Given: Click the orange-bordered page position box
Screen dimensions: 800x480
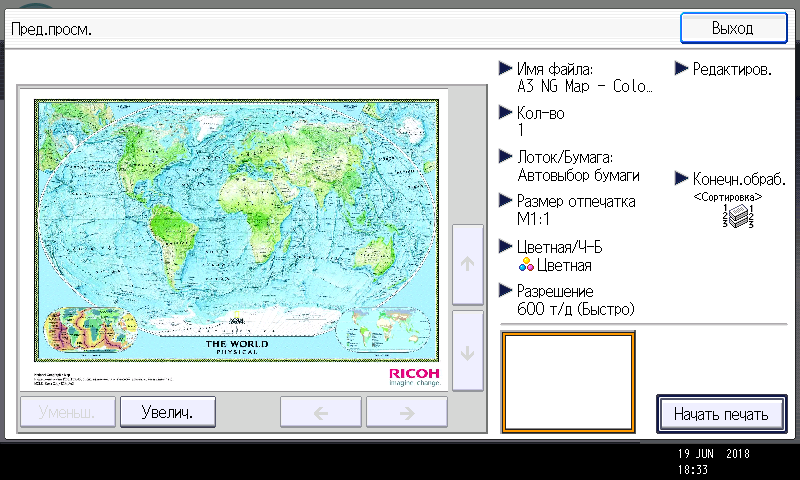Looking at the screenshot, I should pos(568,382).
